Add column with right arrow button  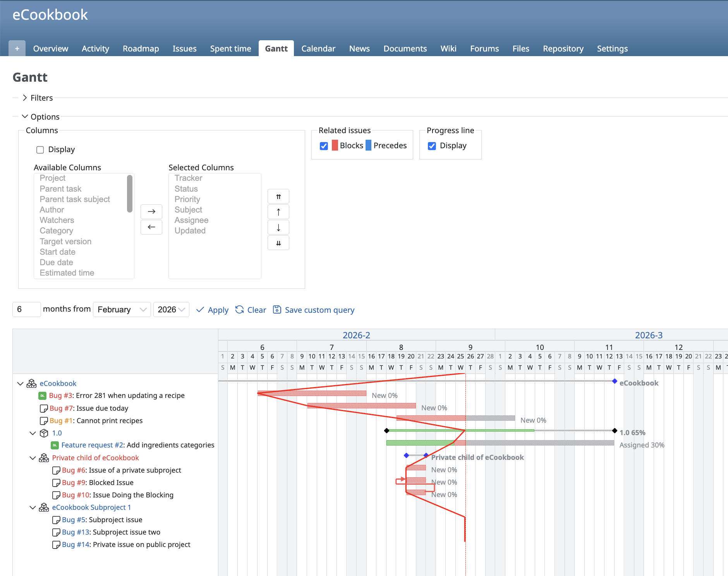point(151,211)
